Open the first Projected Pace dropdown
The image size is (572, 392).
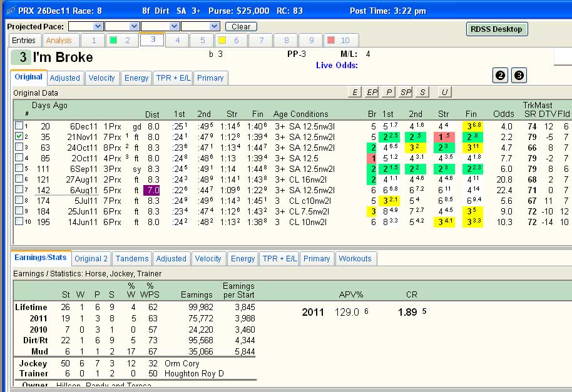coord(98,26)
